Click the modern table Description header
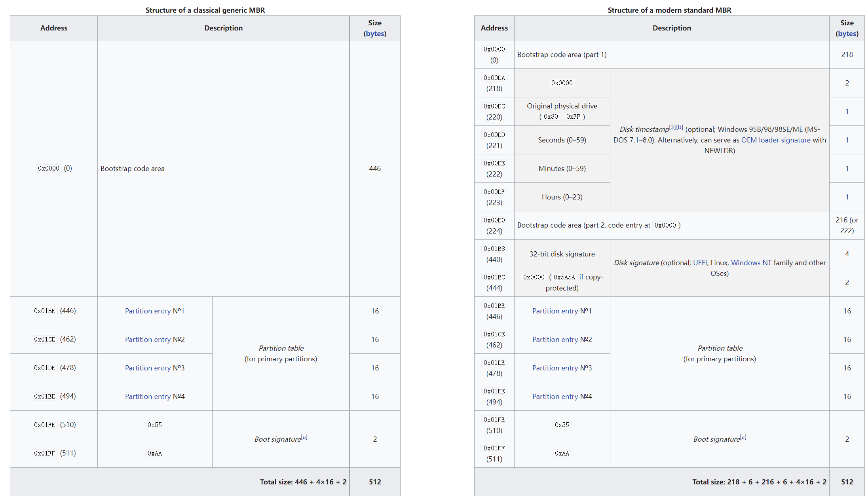Viewport: 868px width, 503px height. click(x=672, y=28)
